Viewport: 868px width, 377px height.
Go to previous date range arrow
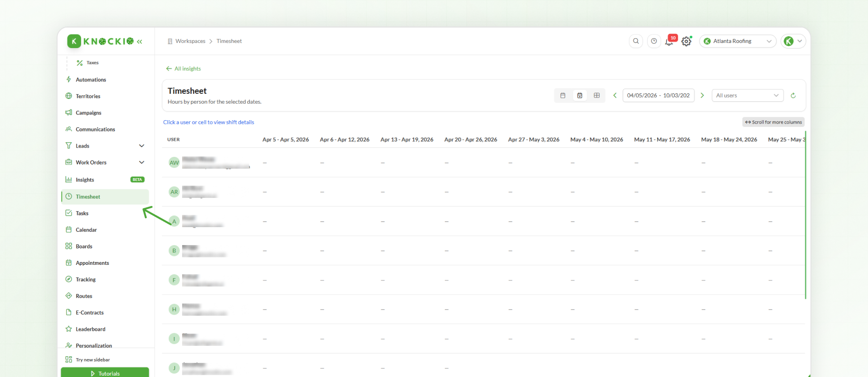pyautogui.click(x=615, y=95)
